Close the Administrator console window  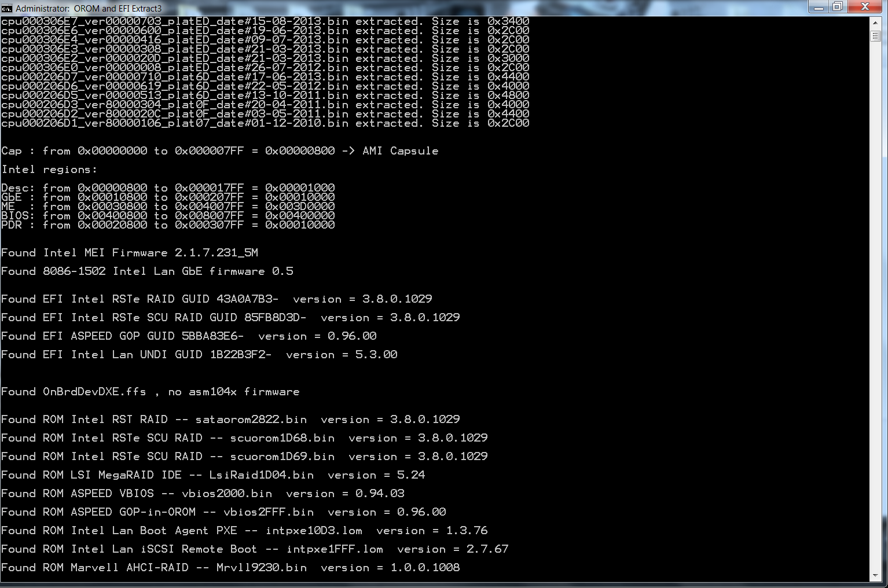[x=865, y=7]
